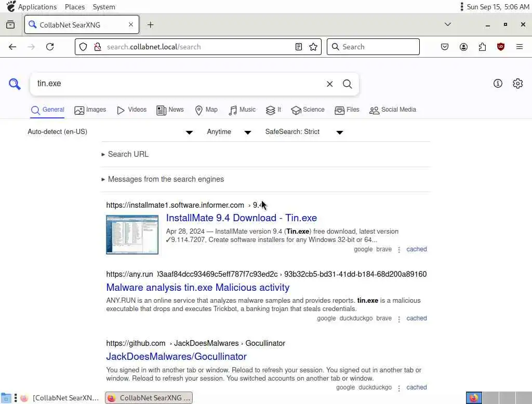Open SearXNG preferences gear icon
532x404 pixels.
pos(517,84)
